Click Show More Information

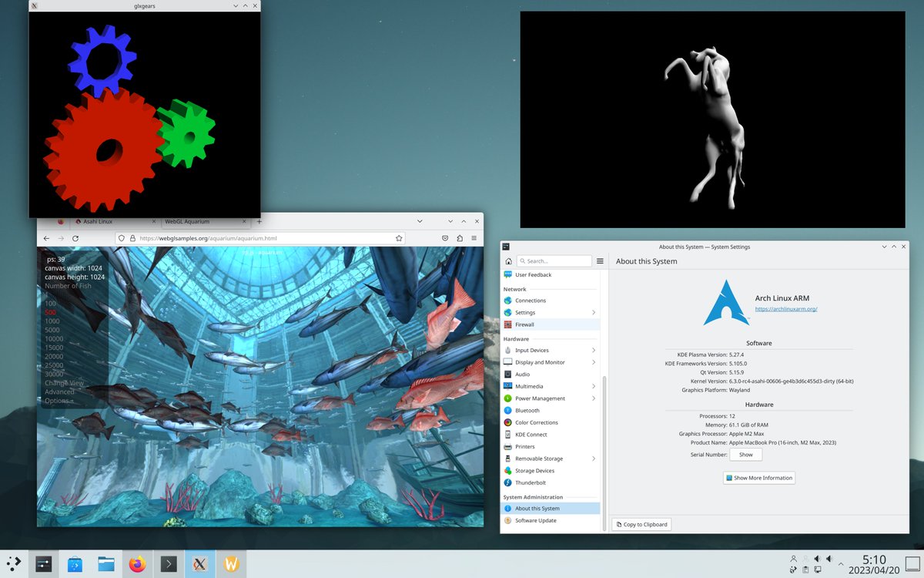point(758,478)
